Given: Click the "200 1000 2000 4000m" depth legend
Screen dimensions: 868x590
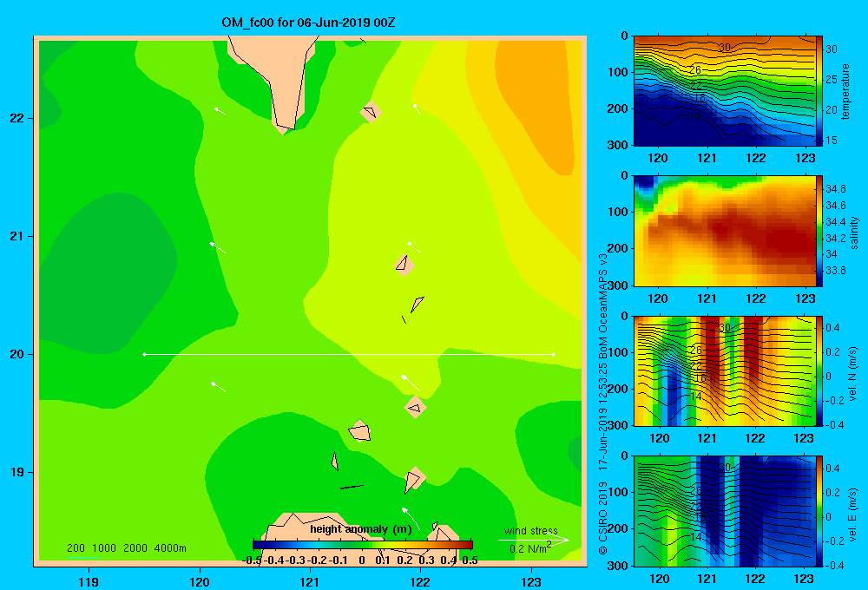Looking at the screenshot, I should coord(126,548).
